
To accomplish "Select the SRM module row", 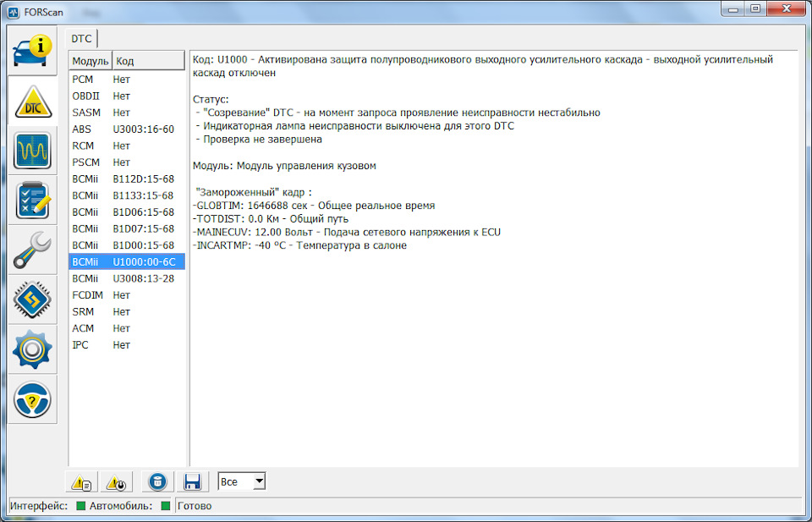I will (127, 311).
